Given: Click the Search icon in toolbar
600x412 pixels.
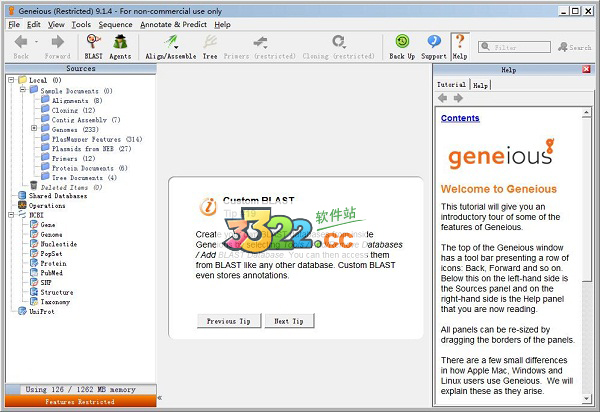Looking at the screenshot, I should (574, 47).
